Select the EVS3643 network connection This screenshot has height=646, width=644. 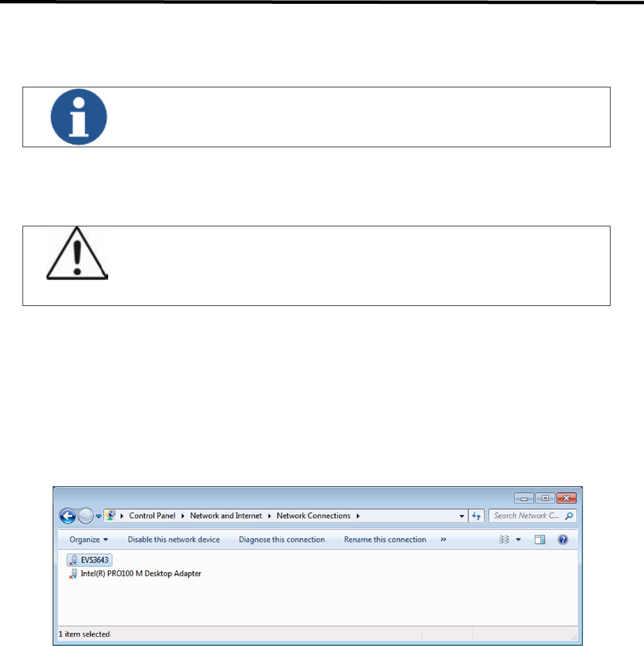(89, 560)
